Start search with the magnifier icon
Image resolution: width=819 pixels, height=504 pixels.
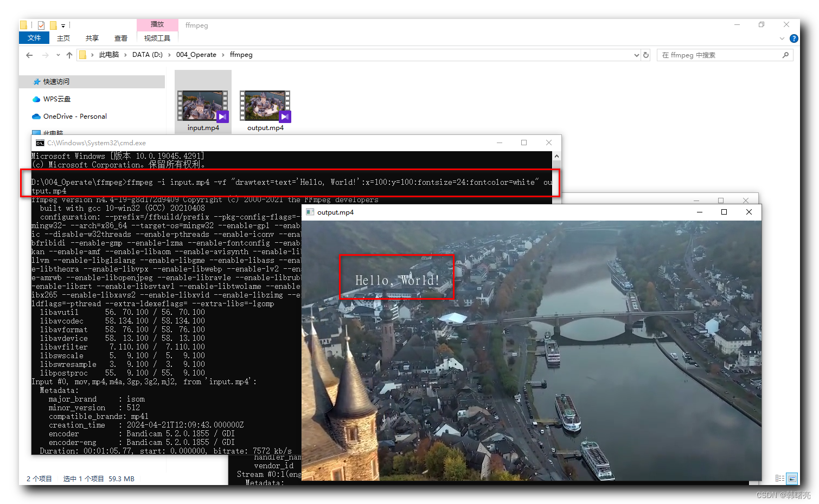pyautogui.click(x=786, y=55)
